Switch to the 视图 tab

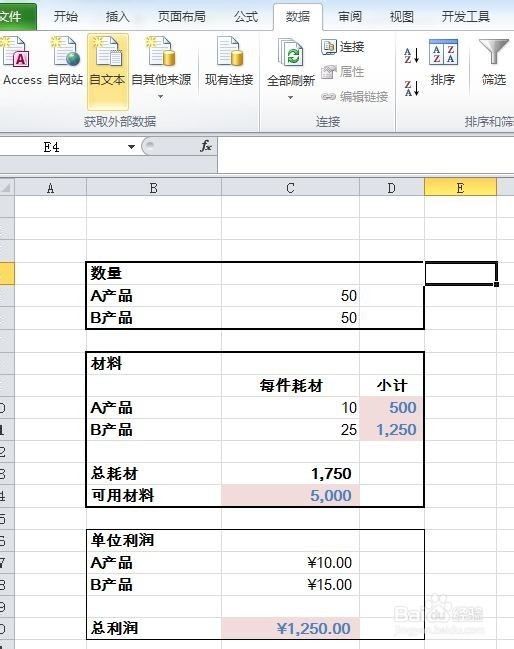pyautogui.click(x=402, y=17)
